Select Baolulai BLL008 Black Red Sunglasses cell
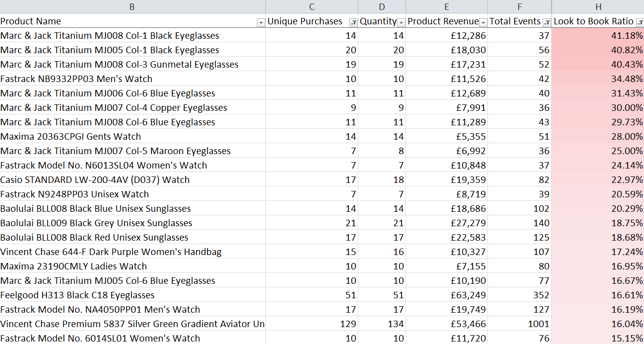The image size is (644, 344). (133, 237)
